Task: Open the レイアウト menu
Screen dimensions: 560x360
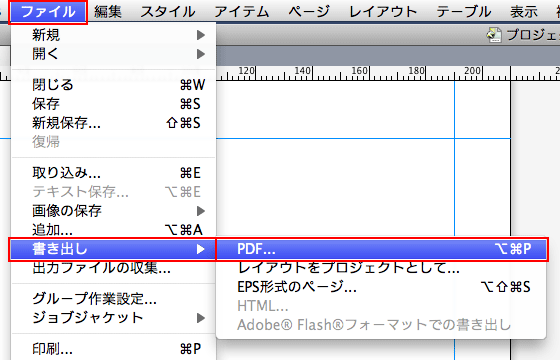Action: coord(384,12)
